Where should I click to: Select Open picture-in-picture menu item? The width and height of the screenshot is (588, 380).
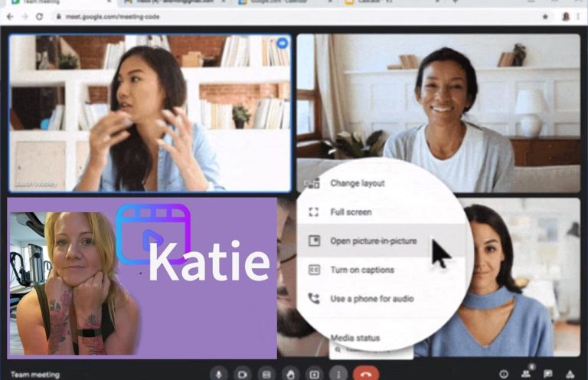pyautogui.click(x=373, y=241)
